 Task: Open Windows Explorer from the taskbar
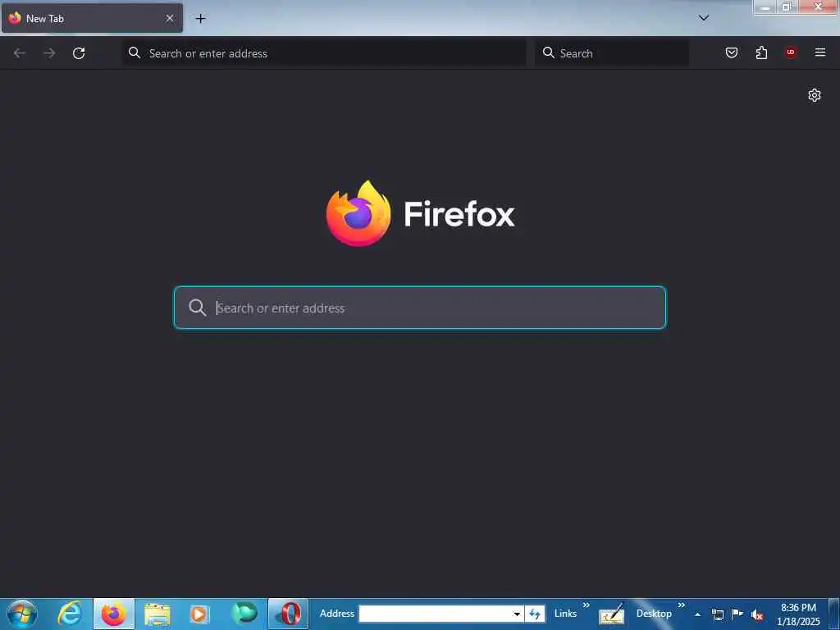click(x=157, y=614)
